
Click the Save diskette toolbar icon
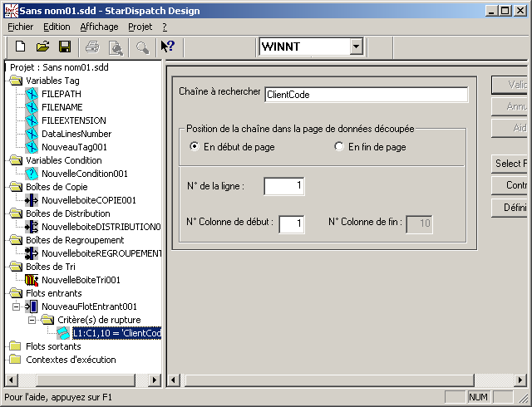[x=64, y=47]
